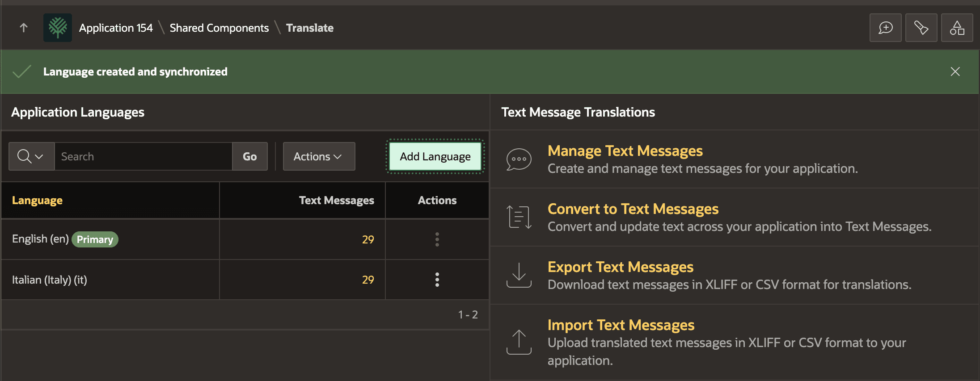Image resolution: width=980 pixels, height=381 pixels.
Task: Click the Go search button
Action: point(249,156)
